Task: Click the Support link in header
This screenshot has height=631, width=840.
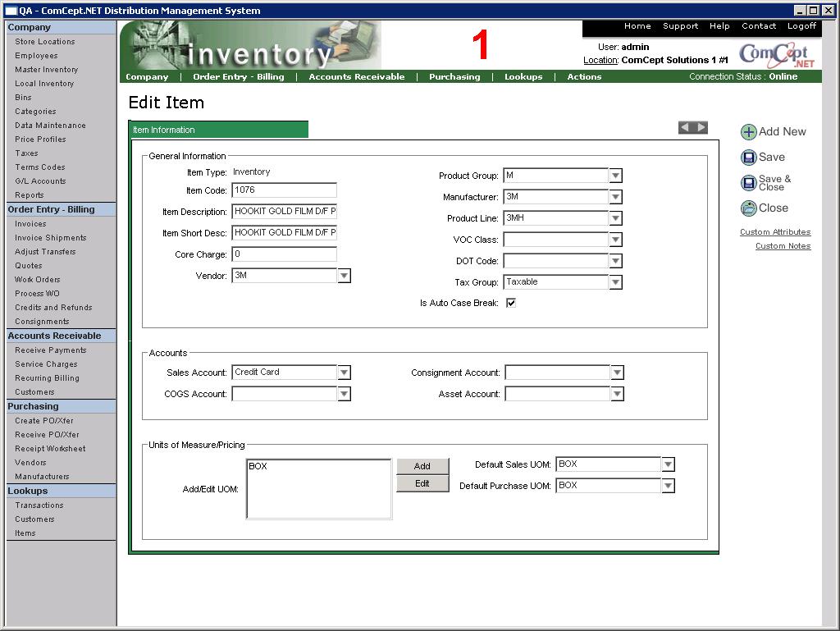Action: coord(680,25)
